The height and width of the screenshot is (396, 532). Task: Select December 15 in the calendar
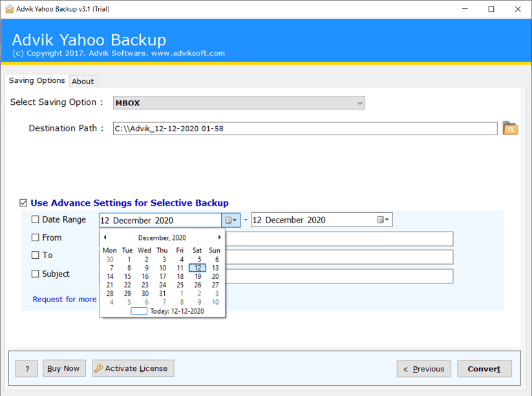127,276
